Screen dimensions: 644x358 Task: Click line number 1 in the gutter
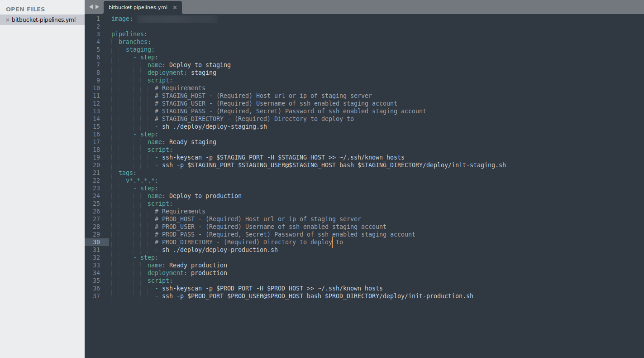click(x=98, y=19)
